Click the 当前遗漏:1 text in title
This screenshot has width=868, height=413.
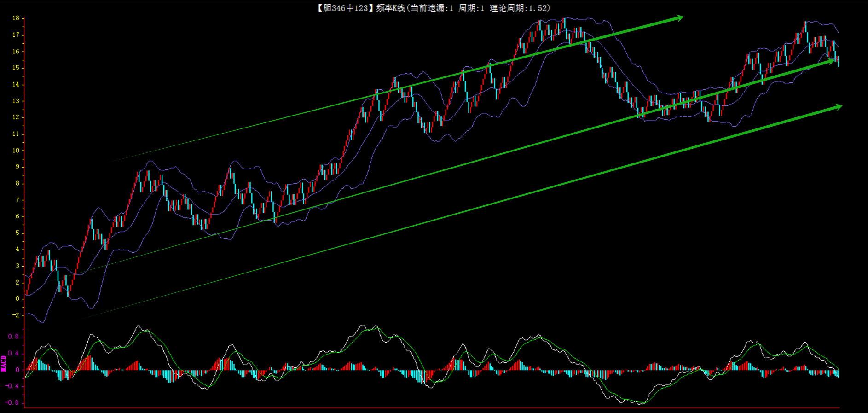432,8
